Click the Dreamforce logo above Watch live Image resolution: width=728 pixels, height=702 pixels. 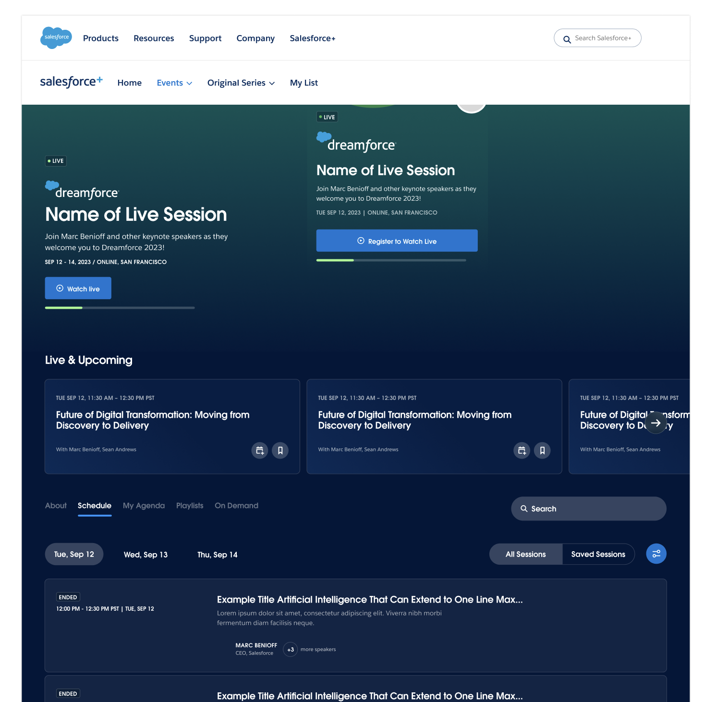click(x=82, y=190)
